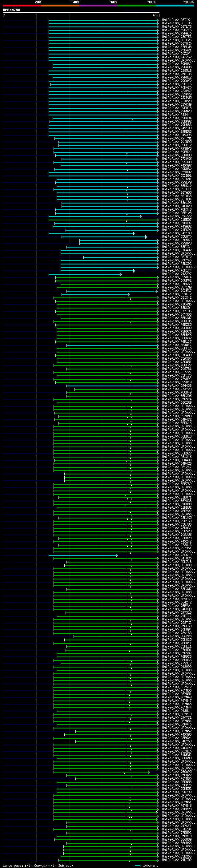Select hit UniRef100_Q58T36
The width and height of the screenshot is (197, 868).
tap(176, 74)
